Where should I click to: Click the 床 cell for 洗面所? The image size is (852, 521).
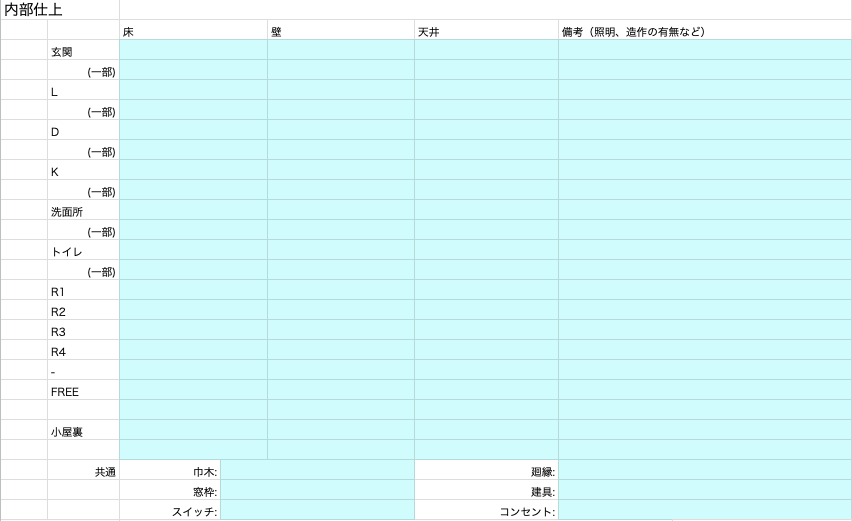click(x=193, y=211)
